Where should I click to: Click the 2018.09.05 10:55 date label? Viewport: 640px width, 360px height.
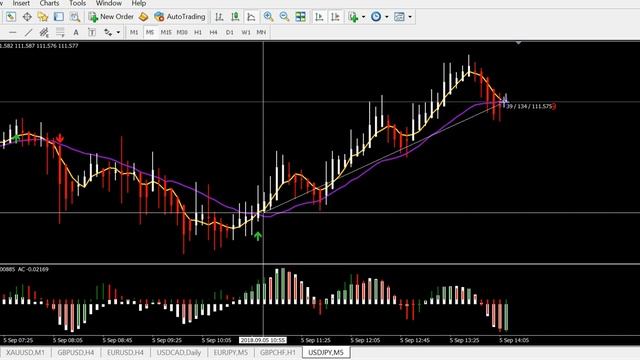click(263, 340)
